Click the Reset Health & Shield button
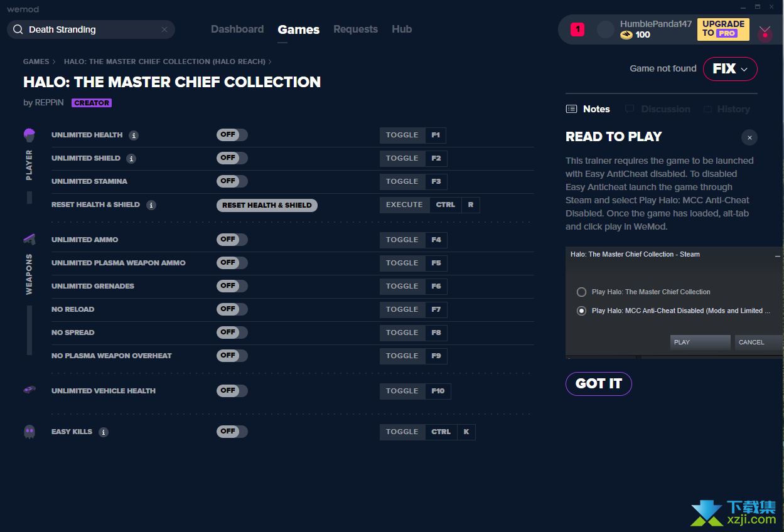This screenshot has height=532, width=784. pyautogui.click(x=267, y=205)
